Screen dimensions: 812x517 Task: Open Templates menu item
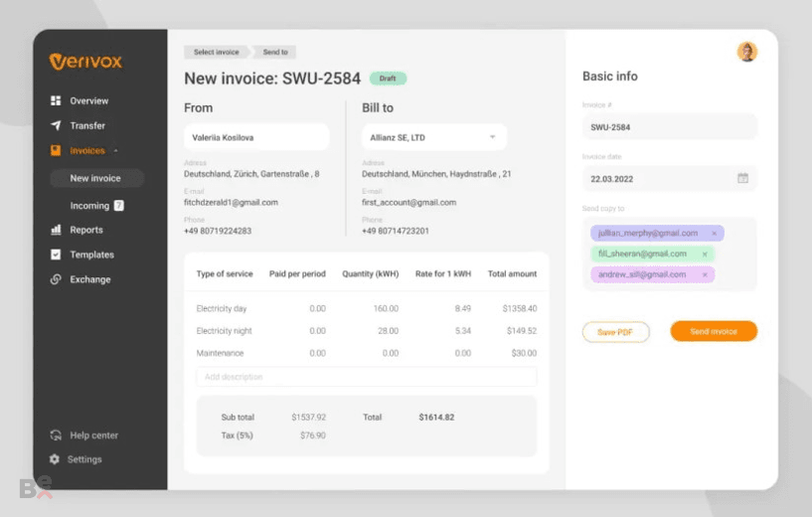pos(92,255)
